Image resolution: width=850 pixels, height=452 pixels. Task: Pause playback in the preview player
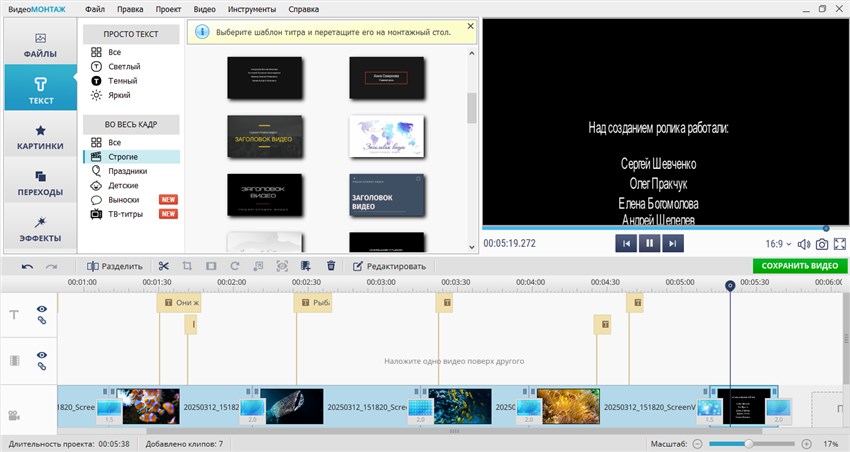(x=648, y=243)
